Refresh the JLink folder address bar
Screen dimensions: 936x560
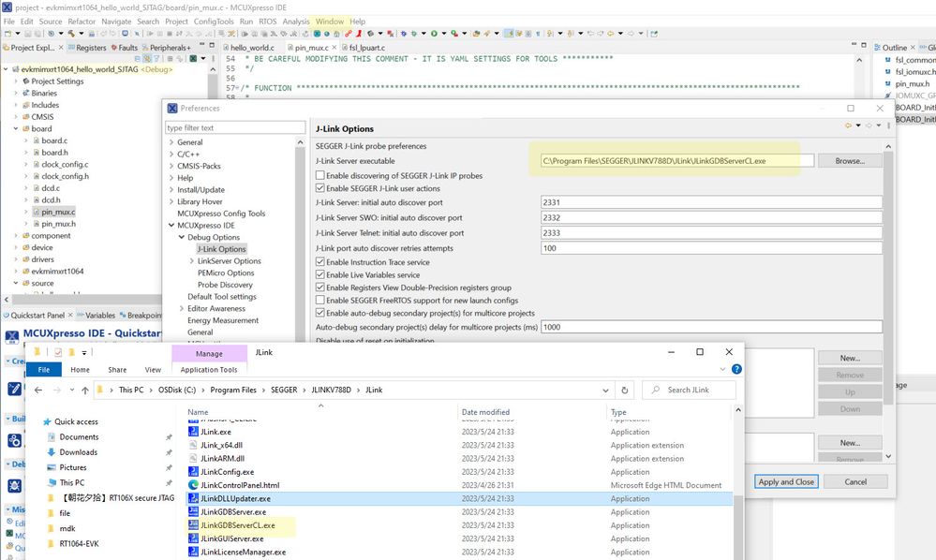[x=624, y=390]
